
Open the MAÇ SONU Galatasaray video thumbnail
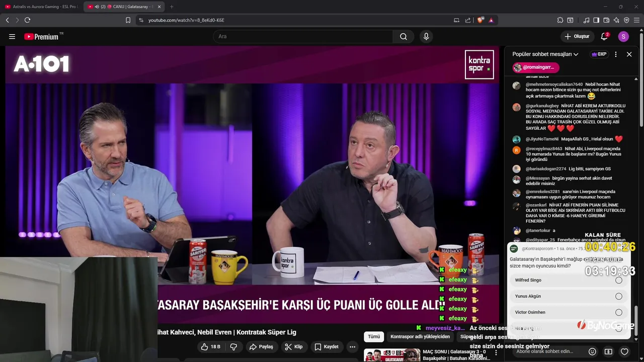pyautogui.click(x=392, y=355)
